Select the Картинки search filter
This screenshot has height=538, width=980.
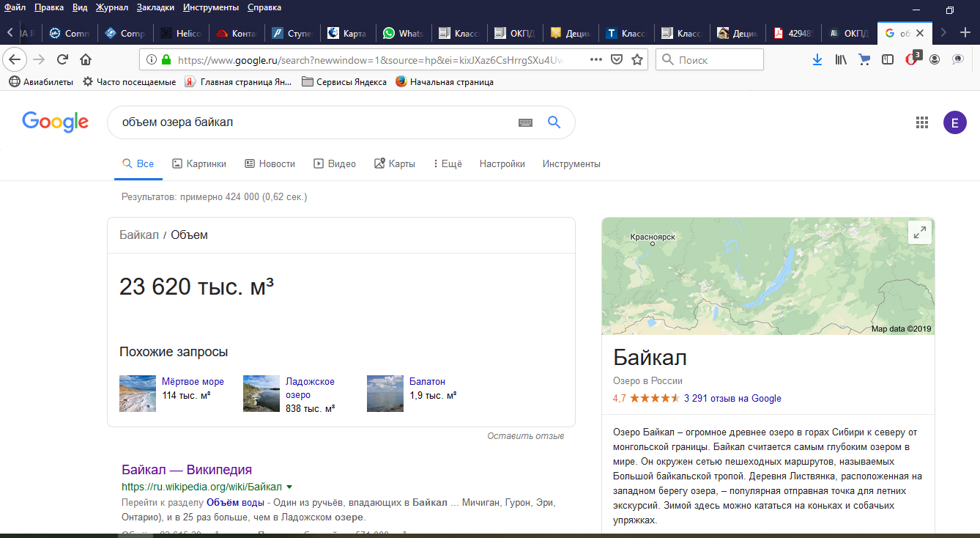199,163
